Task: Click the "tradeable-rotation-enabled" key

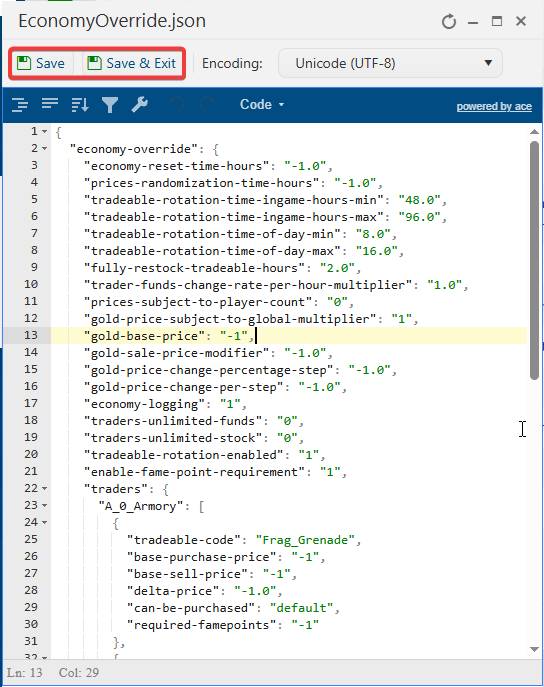Action: point(183,455)
